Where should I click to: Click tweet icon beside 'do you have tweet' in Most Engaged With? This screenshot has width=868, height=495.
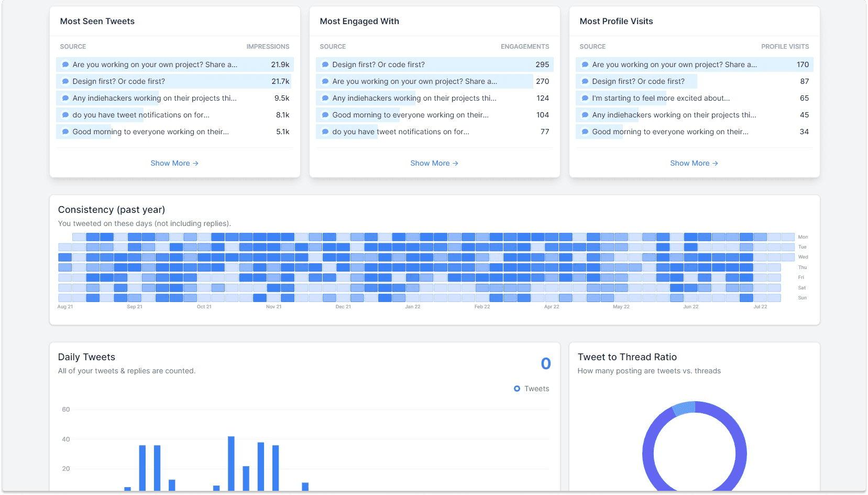click(325, 132)
